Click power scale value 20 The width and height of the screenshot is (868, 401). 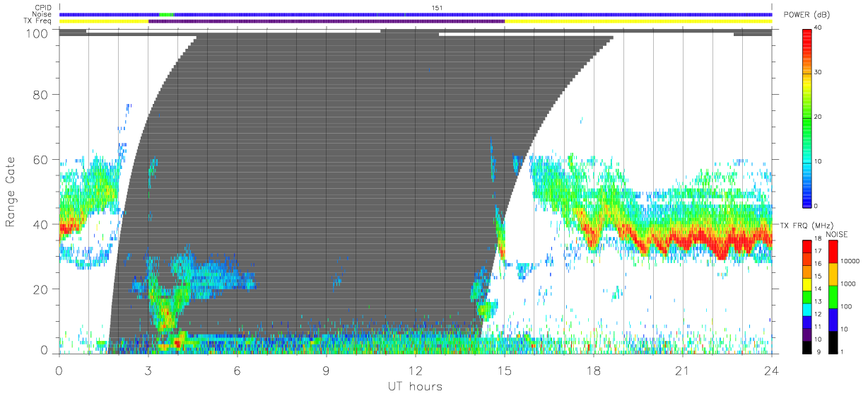click(819, 117)
